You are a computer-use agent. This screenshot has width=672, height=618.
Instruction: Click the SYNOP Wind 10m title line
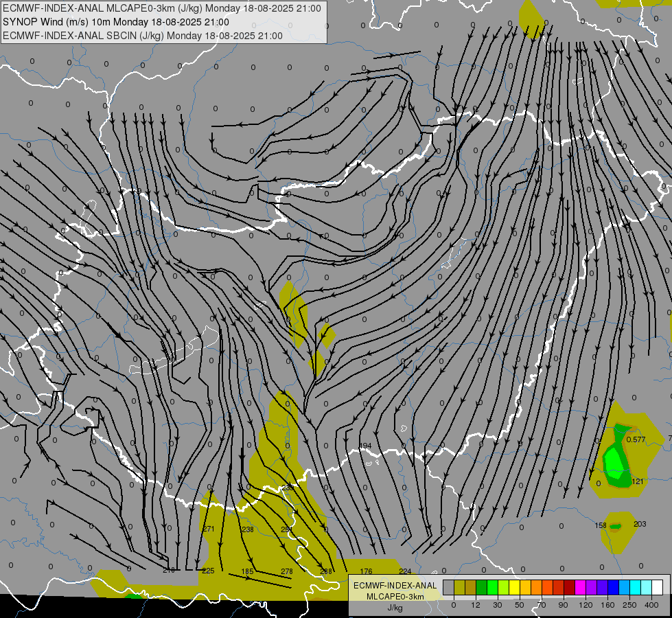pos(116,22)
